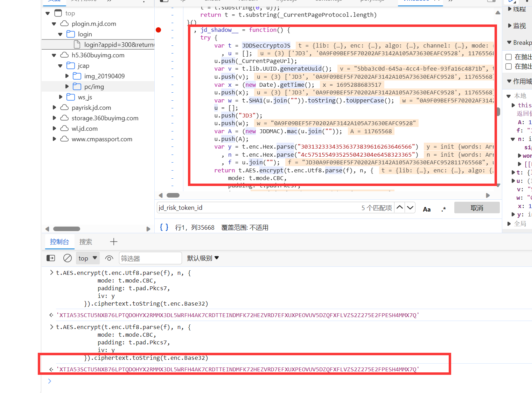
Task: Expand the payrisk.jd.com domain node
Action: click(x=54, y=108)
